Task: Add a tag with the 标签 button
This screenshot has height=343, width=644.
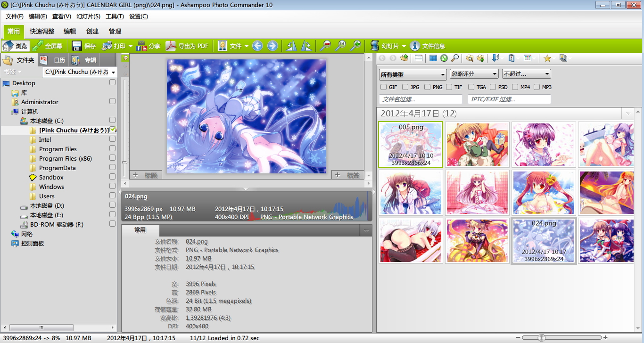Action: coord(348,175)
